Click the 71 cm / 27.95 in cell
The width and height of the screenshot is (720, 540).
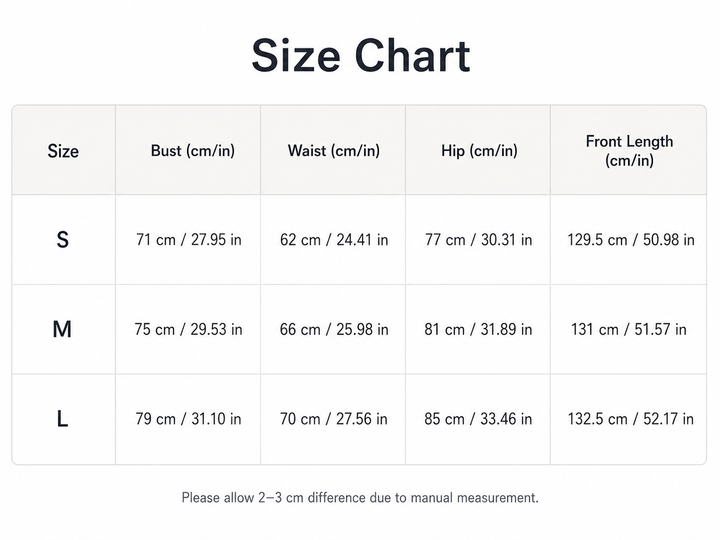click(x=189, y=240)
